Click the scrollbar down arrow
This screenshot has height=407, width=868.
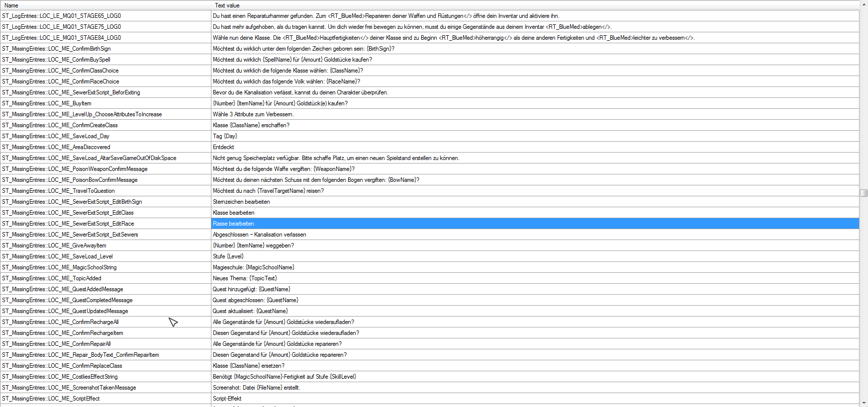coord(864,403)
